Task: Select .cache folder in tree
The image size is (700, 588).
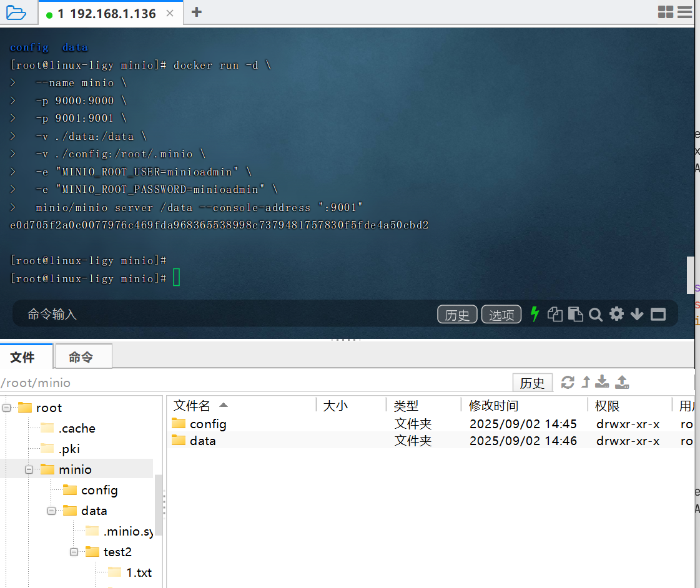Action: click(68, 428)
